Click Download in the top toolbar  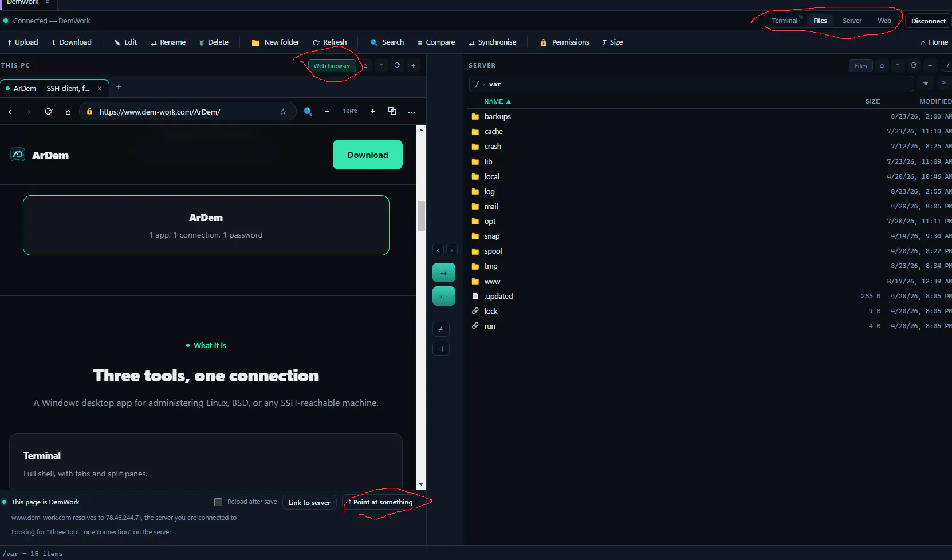click(x=72, y=42)
